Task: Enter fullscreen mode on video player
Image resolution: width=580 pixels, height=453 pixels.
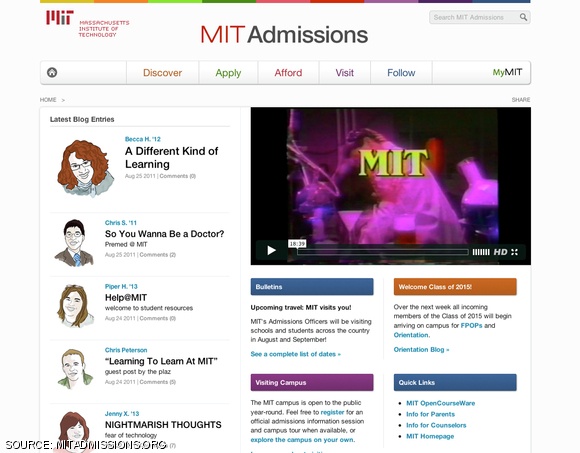Action: (x=515, y=252)
